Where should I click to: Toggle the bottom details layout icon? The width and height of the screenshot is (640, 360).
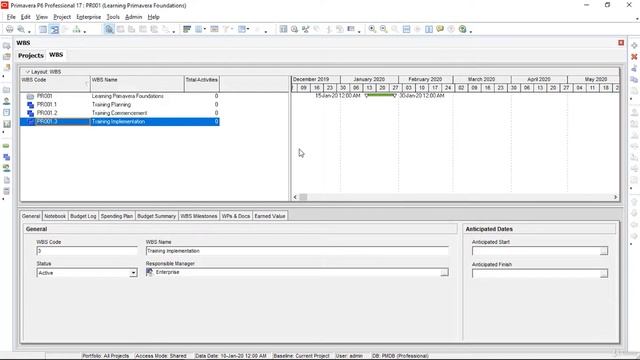point(109,29)
